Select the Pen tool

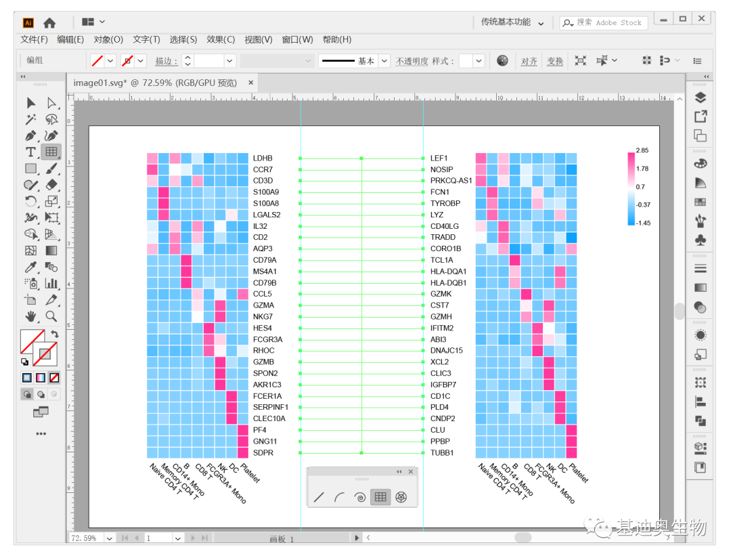coord(30,135)
